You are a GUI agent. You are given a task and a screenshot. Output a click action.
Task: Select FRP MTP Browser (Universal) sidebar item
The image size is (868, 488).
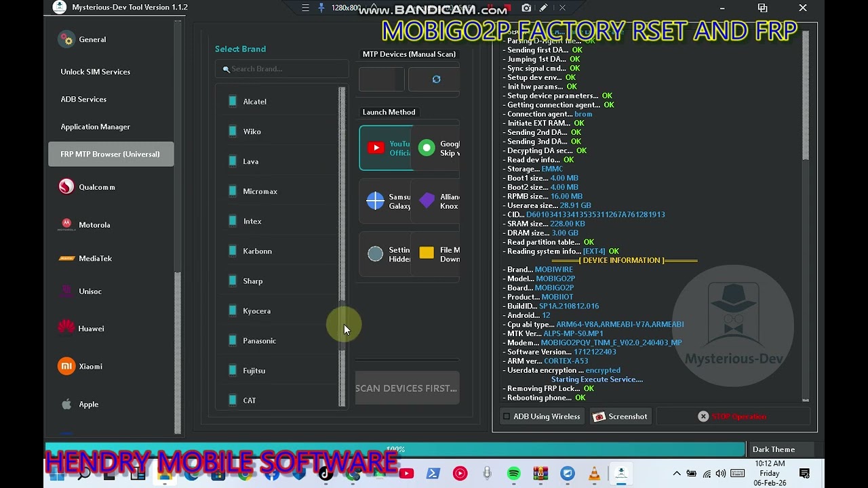(111, 154)
